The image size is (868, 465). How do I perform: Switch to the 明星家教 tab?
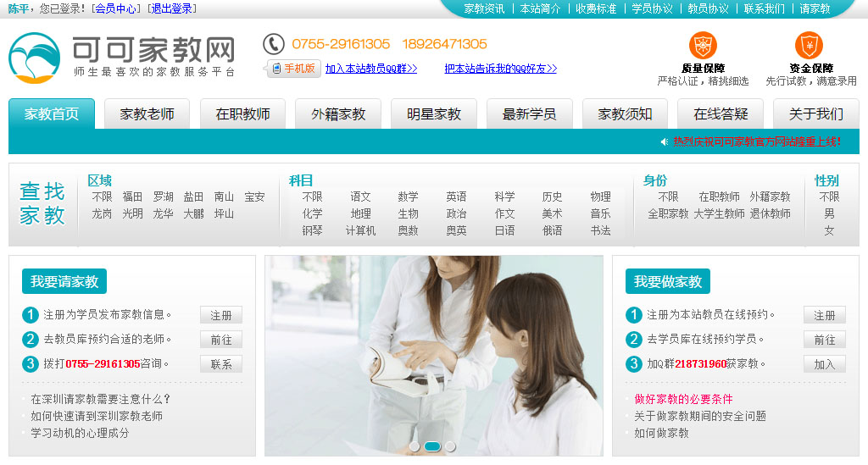[433, 113]
